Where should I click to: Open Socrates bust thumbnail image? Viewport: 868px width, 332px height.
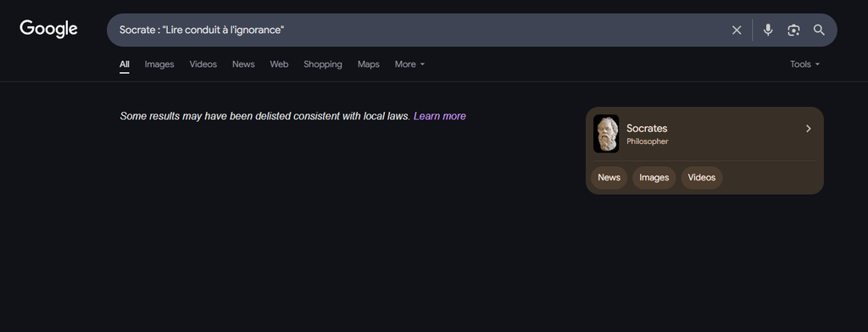606,134
